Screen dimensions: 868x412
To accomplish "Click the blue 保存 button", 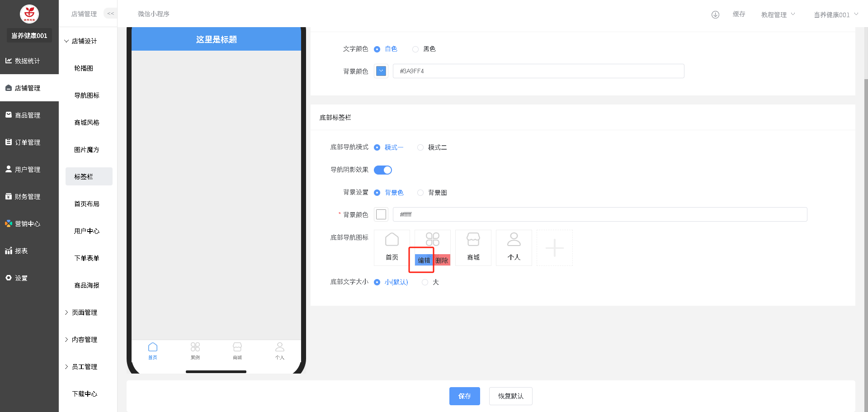I will click(x=464, y=396).
